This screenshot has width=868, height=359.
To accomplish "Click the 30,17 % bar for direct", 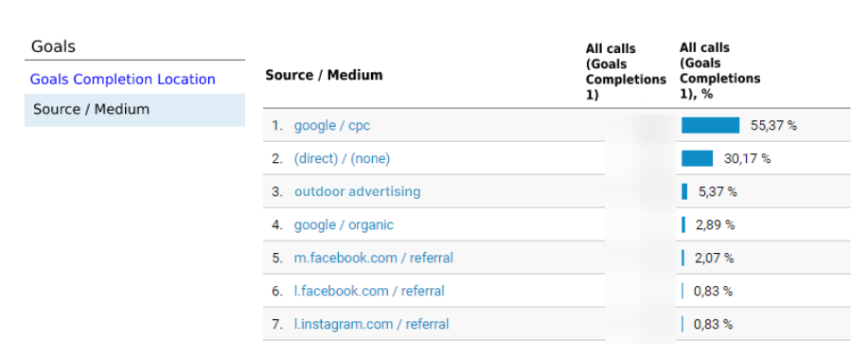I will point(697,158).
